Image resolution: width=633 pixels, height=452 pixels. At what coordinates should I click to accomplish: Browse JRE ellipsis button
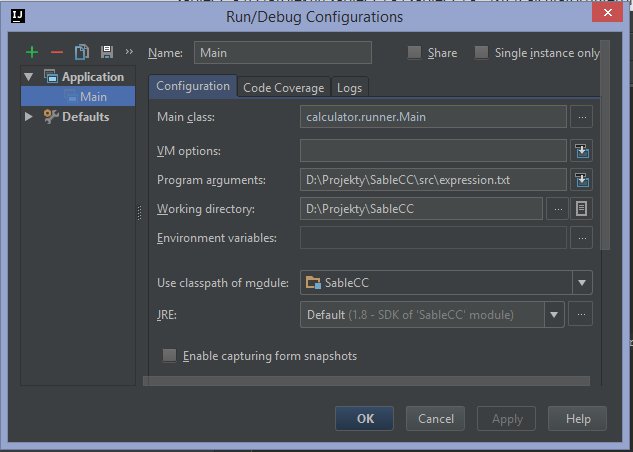[581, 314]
